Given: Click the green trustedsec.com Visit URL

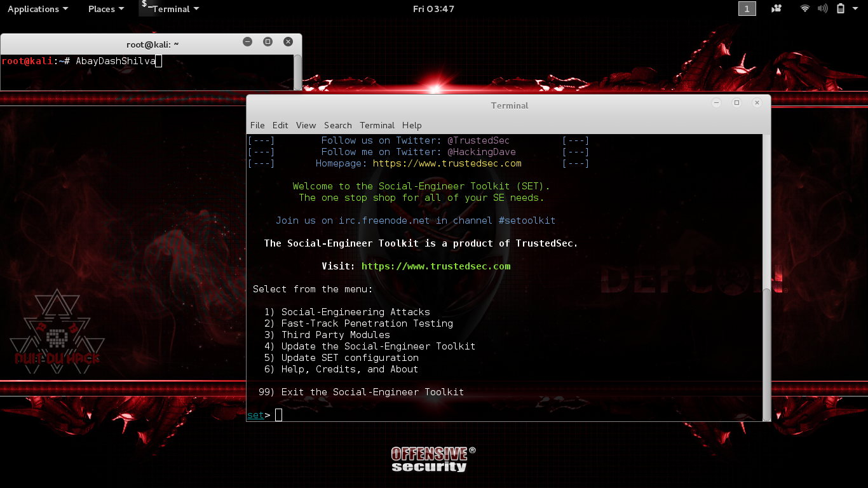Looking at the screenshot, I should coord(436,266).
